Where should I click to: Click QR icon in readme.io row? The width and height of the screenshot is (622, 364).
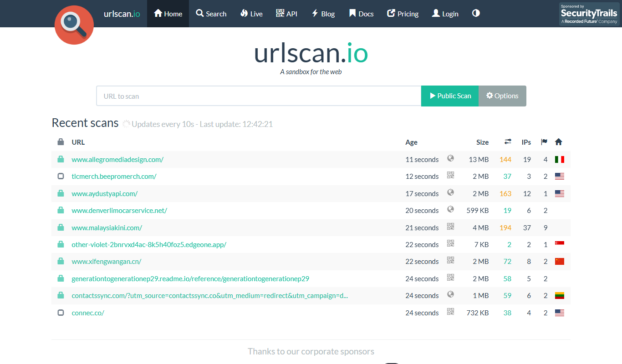(451, 278)
